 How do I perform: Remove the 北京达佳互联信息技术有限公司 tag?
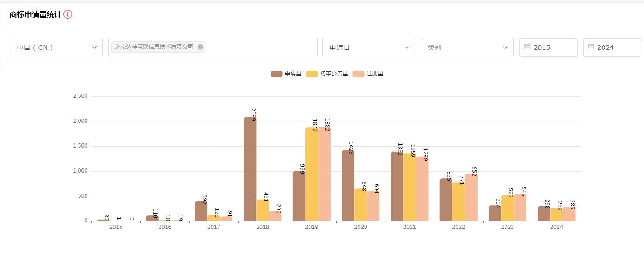pos(200,47)
